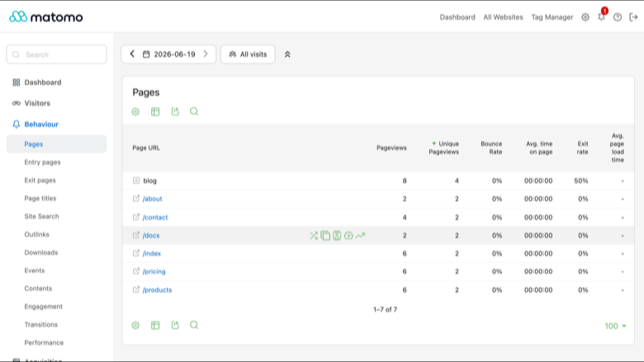Image resolution: width=644 pixels, height=362 pixels.
Task: Open the /pricing page link
Action: (x=154, y=271)
